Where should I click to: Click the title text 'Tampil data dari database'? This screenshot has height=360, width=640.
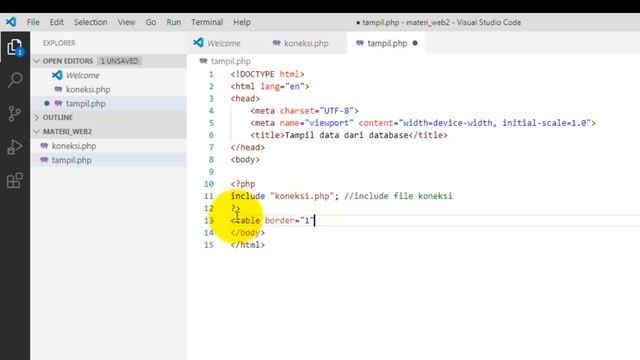pos(347,135)
